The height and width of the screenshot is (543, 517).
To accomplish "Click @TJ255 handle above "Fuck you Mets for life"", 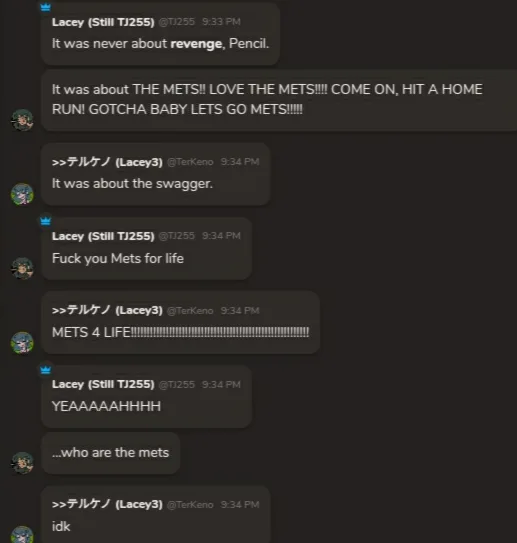I will point(177,236).
